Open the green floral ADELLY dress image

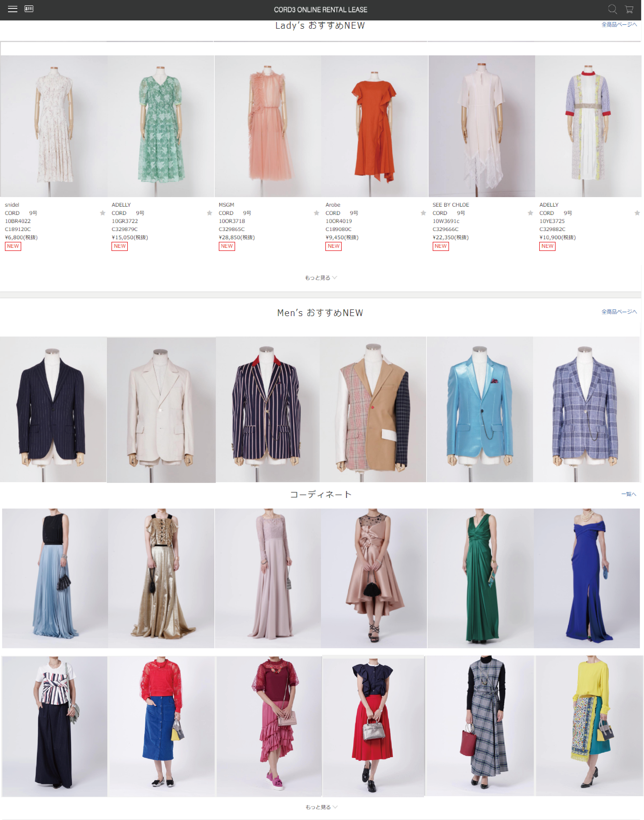pos(161,126)
